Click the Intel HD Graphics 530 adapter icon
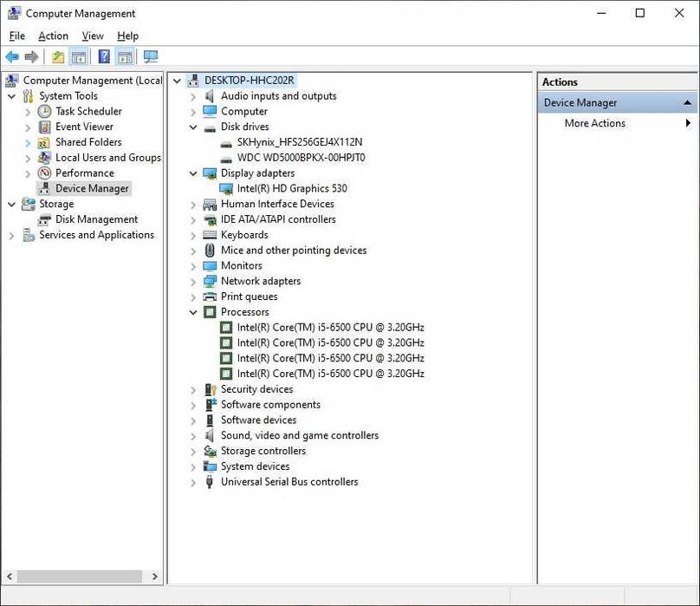 click(226, 189)
